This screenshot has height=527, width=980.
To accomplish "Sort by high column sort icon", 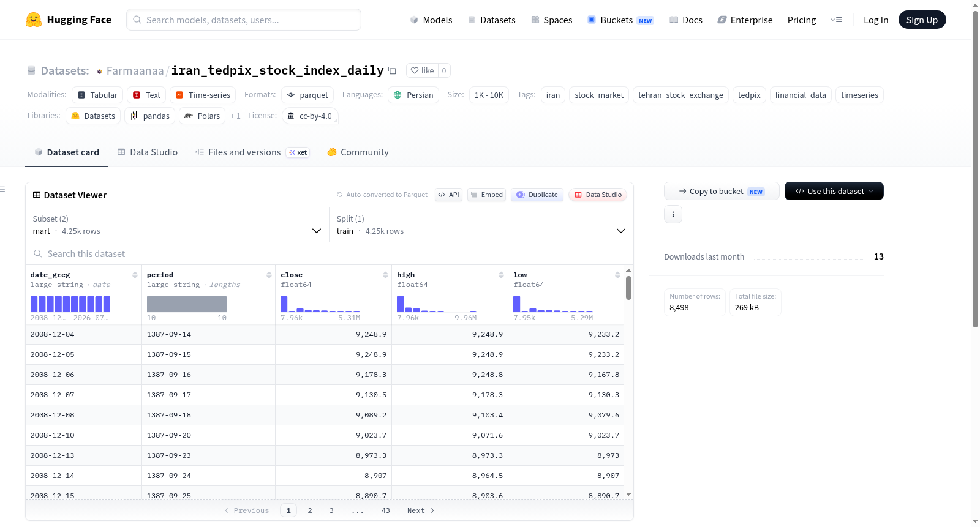I will click(501, 275).
